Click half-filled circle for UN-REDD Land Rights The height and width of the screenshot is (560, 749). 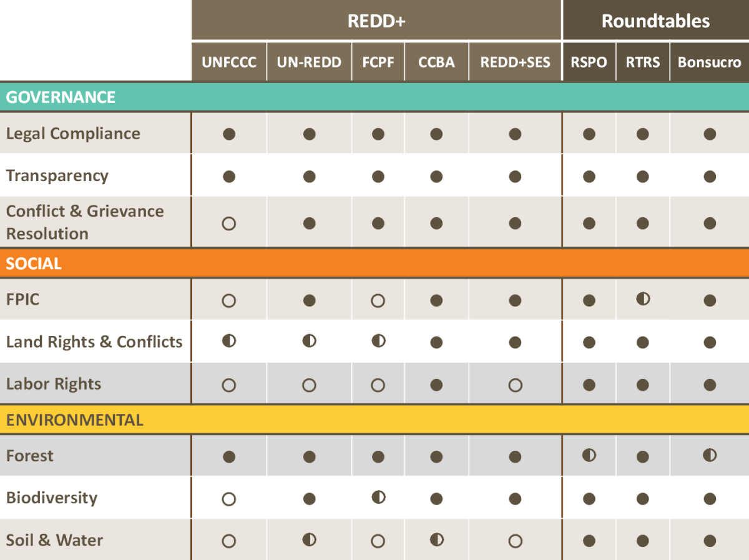310,341
